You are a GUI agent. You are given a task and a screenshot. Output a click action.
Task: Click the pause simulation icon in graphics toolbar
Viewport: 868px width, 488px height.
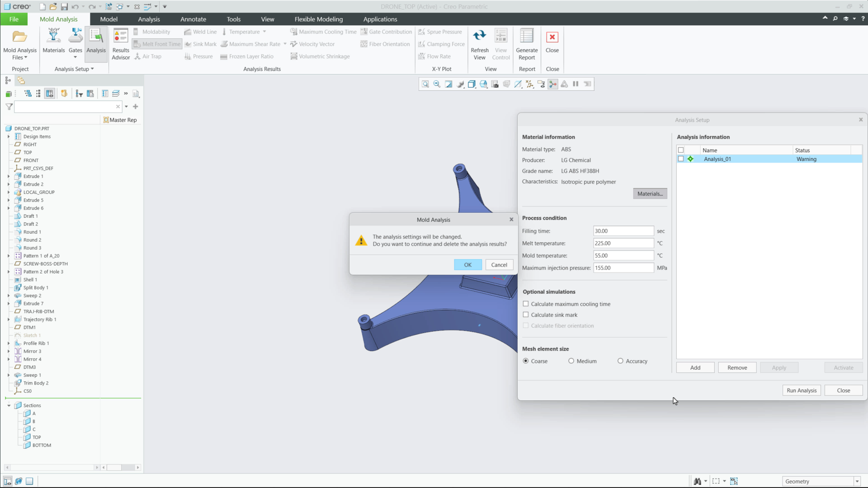tap(576, 84)
